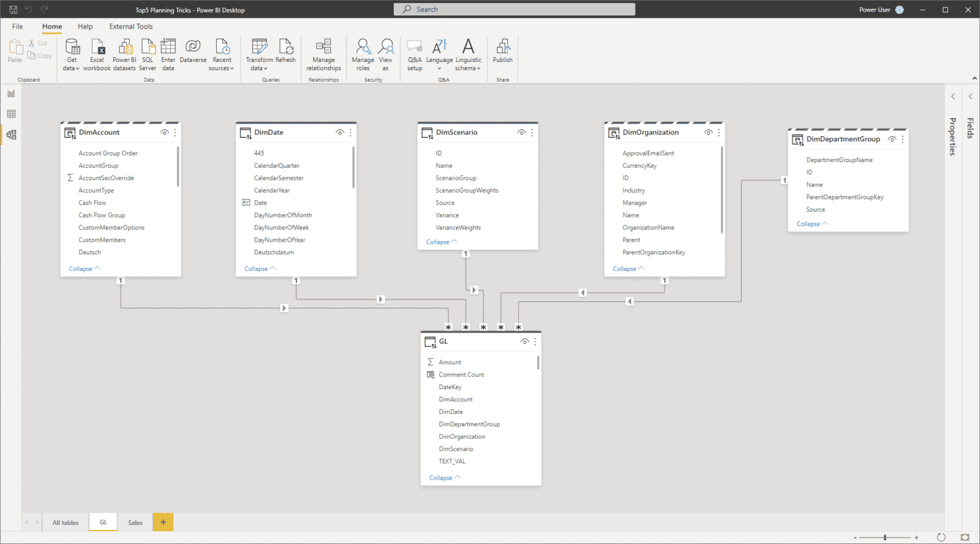Click the Publish icon

point(502,51)
